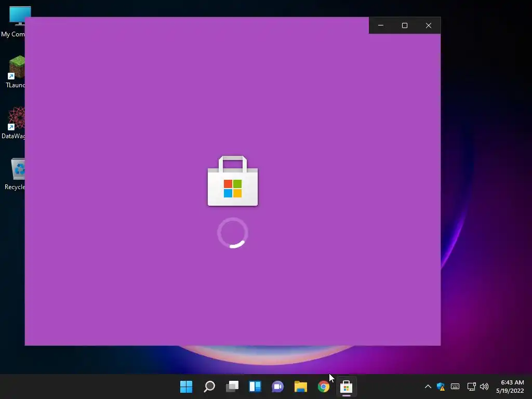
Task: Click the Store shopping bag logo
Action: click(233, 181)
